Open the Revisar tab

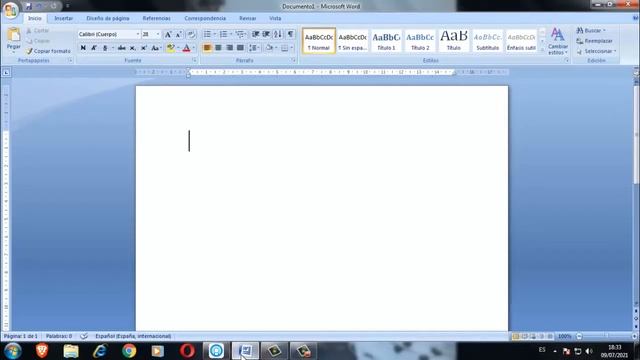(247, 18)
